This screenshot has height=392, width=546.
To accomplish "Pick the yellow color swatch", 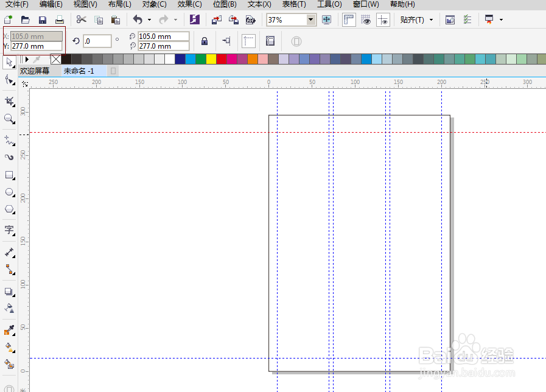I will (x=211, y=59).
